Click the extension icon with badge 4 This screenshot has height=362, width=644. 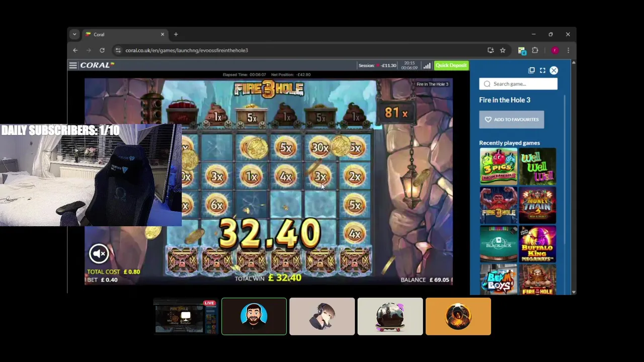[522, 50]
